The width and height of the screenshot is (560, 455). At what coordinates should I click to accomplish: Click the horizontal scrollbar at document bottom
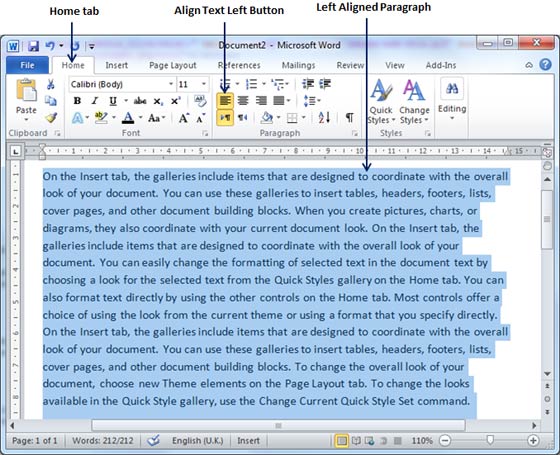[x=278, y=425]
